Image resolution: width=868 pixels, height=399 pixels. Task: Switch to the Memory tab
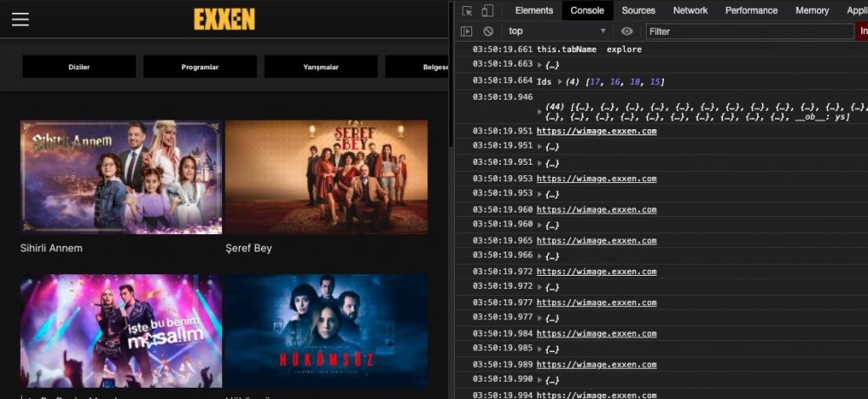pos(812,10)
